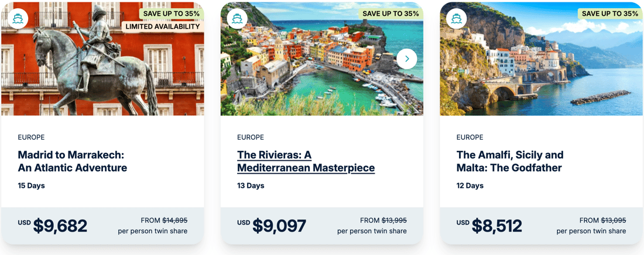Click Save up to 35% badge on Amalfi card

coord(610,13)
